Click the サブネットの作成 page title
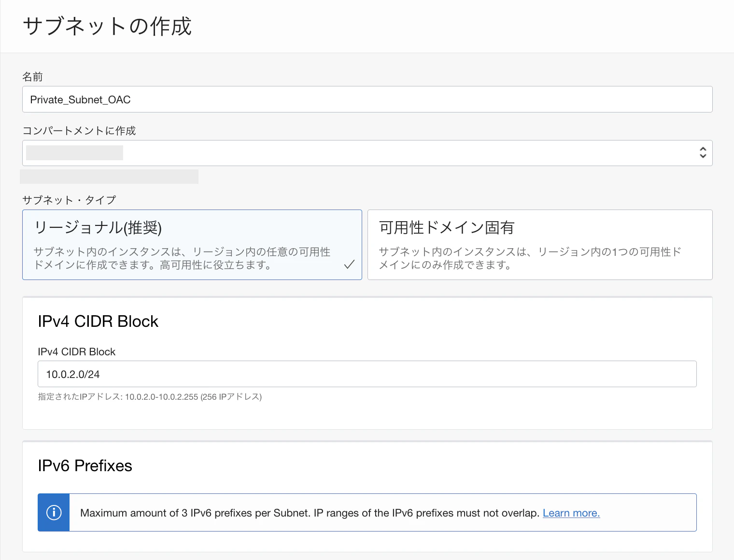 pyautogui.click(x=107, y=26)
